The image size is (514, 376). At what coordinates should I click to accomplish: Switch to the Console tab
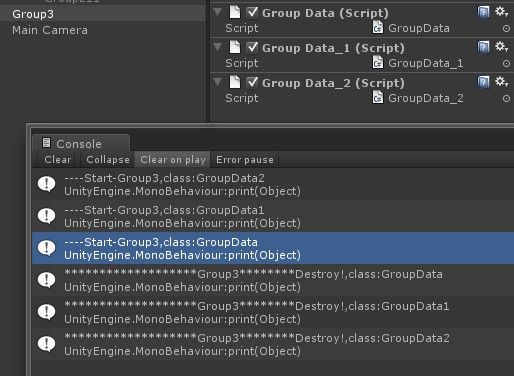(x=80, y=143)
